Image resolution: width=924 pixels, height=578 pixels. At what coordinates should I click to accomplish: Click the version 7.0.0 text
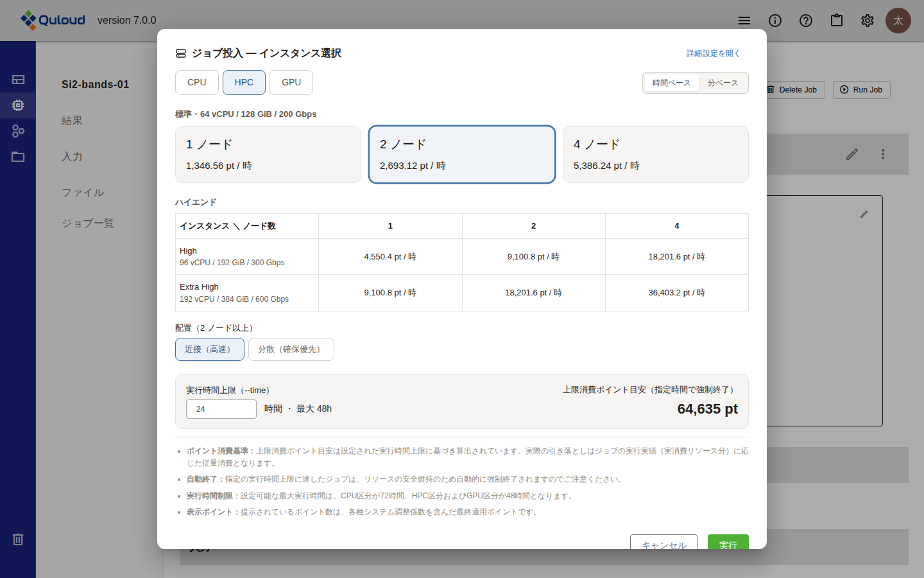pos(127,21)
